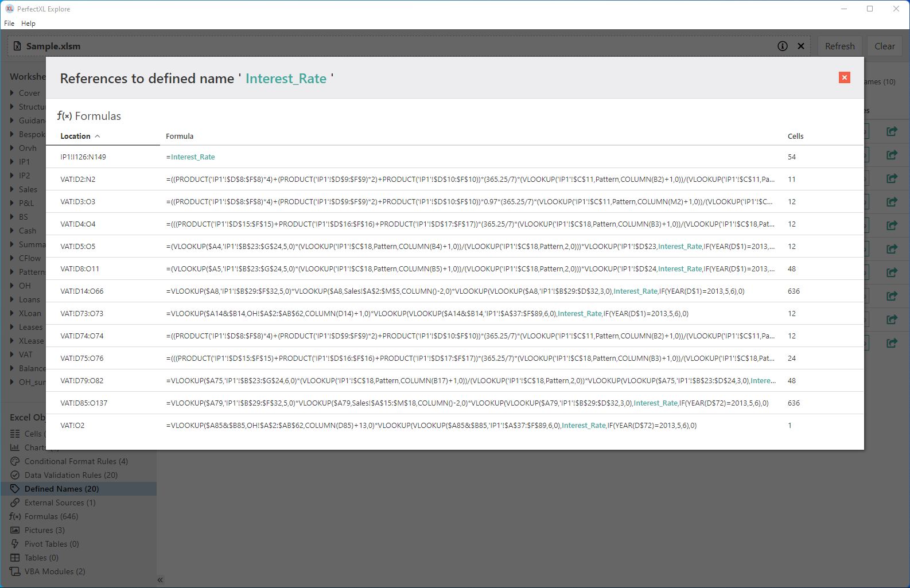
Task: Expand the VAT worksheet node
Action: pos(11,354)
